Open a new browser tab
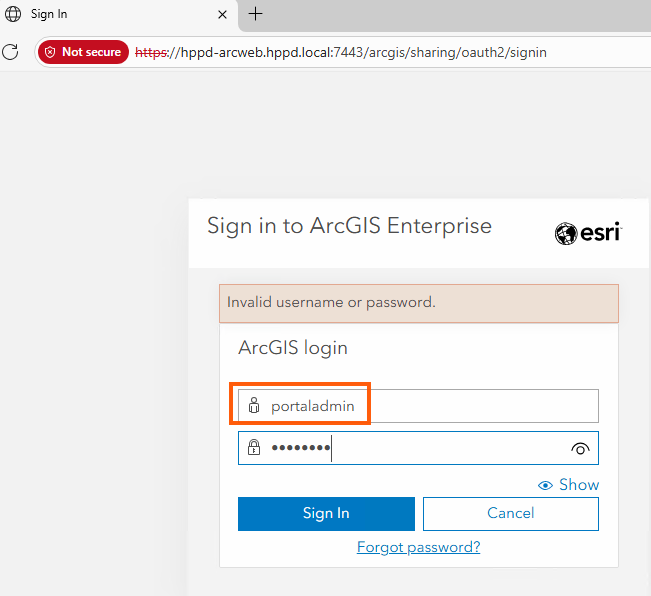Screen dimensions: 651x596 click(x=256, y=14)
